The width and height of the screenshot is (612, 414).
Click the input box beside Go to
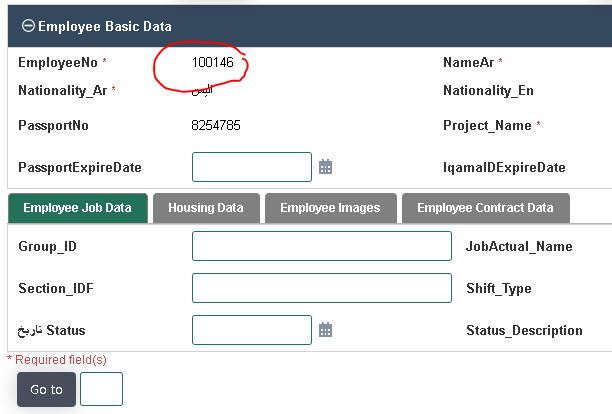(x=101, y=389)
